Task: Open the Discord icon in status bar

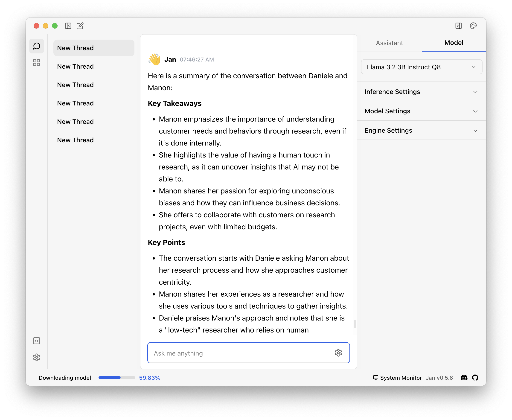Action: click(x=464, y=378)
